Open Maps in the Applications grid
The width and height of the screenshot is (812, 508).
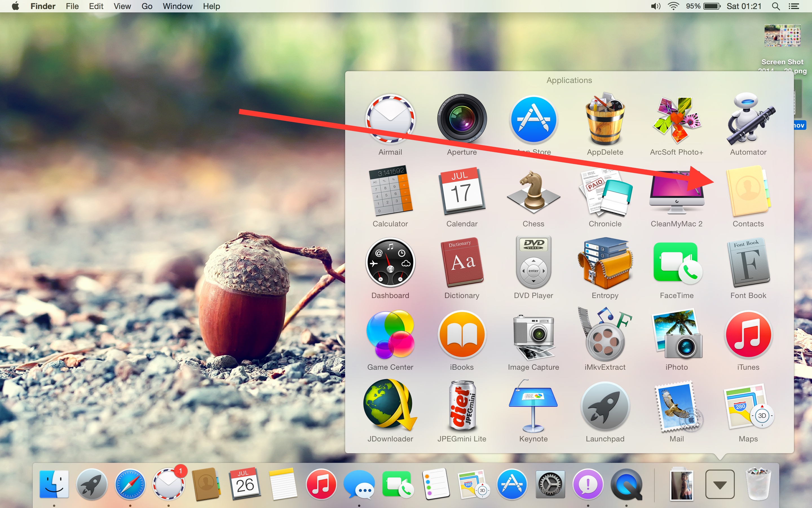[748, 406]
